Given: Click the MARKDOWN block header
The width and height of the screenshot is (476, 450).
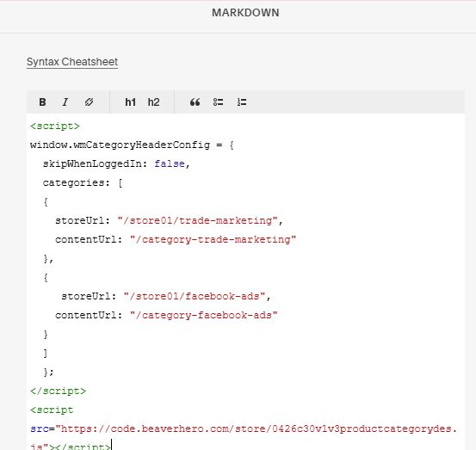Looking at the screenshot, I should pos(245,13).
